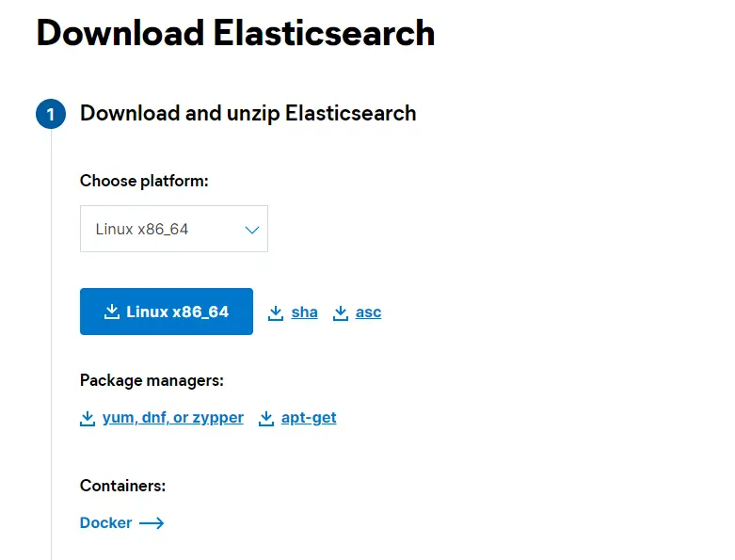The width and height of the screenshot is (735, 560).
Task: Click the download icon beside sha
Action: tap(276, 313)
